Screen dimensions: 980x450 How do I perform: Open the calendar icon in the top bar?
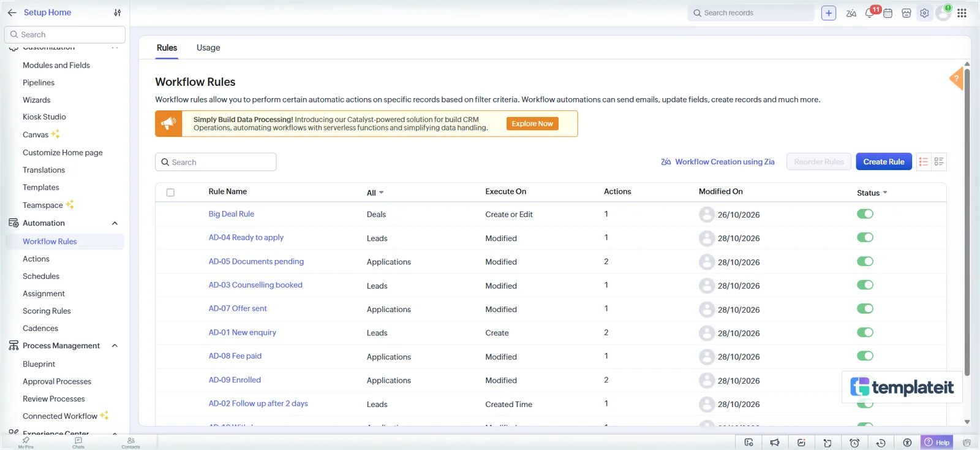pyautogui.click(x=888, y=13)
